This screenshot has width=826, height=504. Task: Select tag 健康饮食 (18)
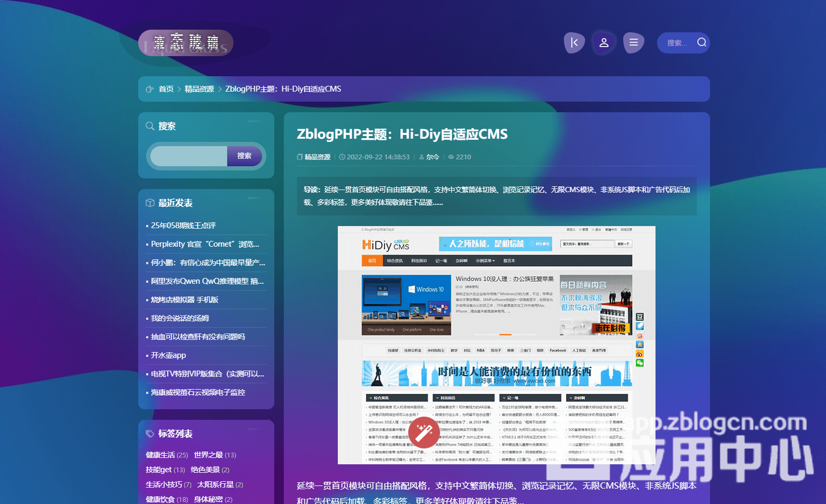(167, 499)
